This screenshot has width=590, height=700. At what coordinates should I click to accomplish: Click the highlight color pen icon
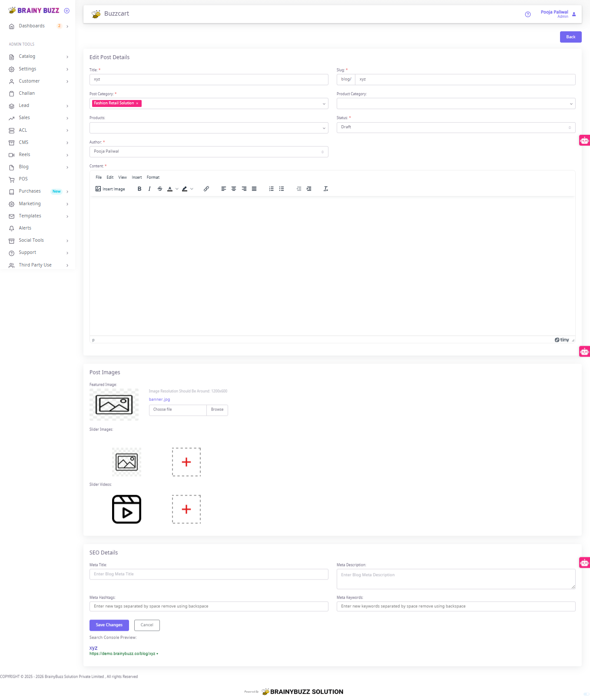185,189
